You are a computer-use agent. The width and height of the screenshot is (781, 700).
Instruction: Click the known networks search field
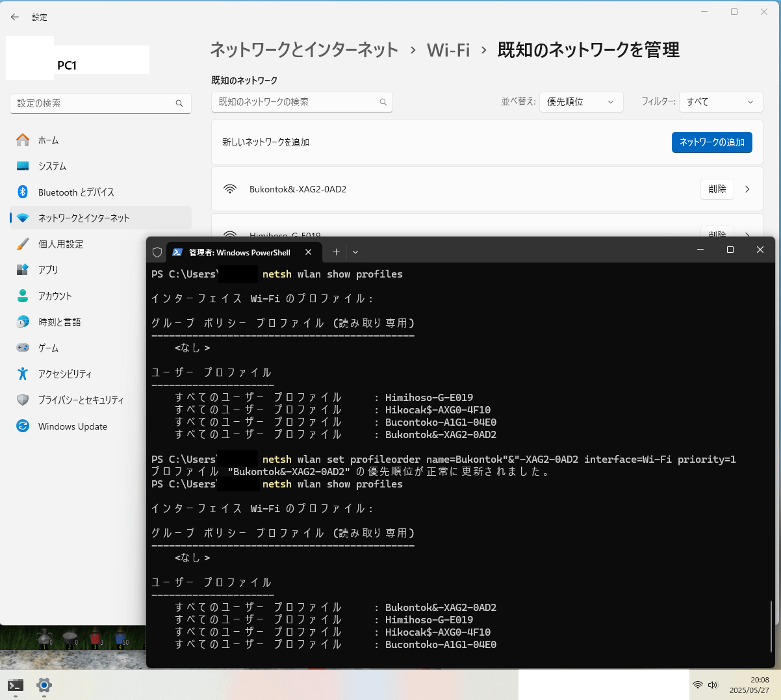pyautogui.click(x=302, y=102)
